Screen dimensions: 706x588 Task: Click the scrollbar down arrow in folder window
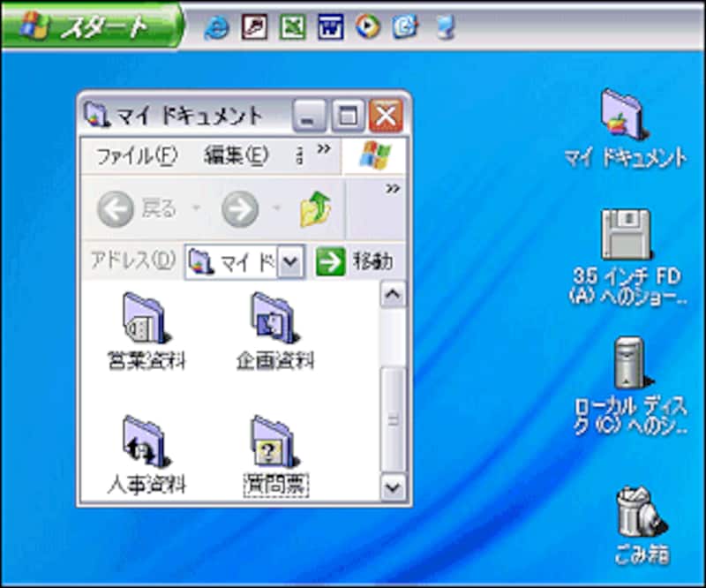(394, 485)
